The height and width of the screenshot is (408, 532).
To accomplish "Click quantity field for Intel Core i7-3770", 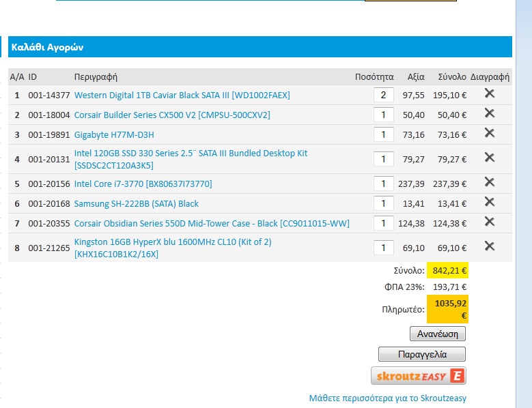I will 383,184.
